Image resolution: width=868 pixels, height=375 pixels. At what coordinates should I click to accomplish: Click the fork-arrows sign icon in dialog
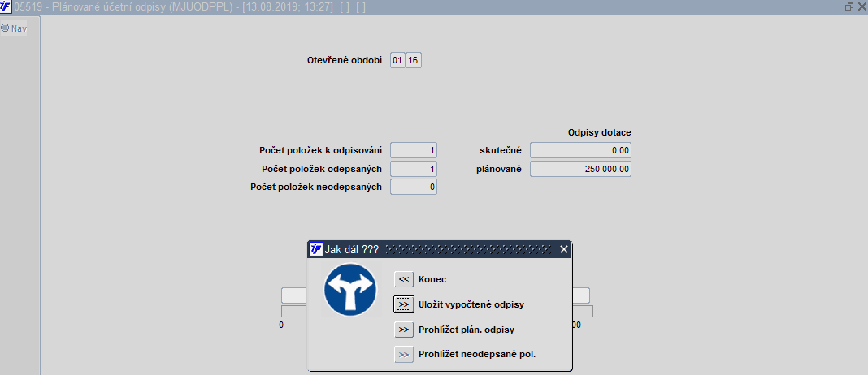(349, 290)
